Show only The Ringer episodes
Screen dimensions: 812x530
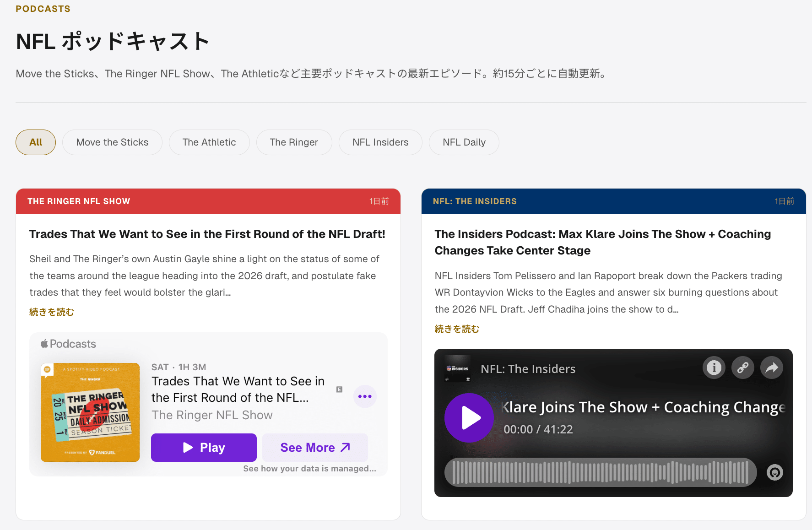click(294, 142)
